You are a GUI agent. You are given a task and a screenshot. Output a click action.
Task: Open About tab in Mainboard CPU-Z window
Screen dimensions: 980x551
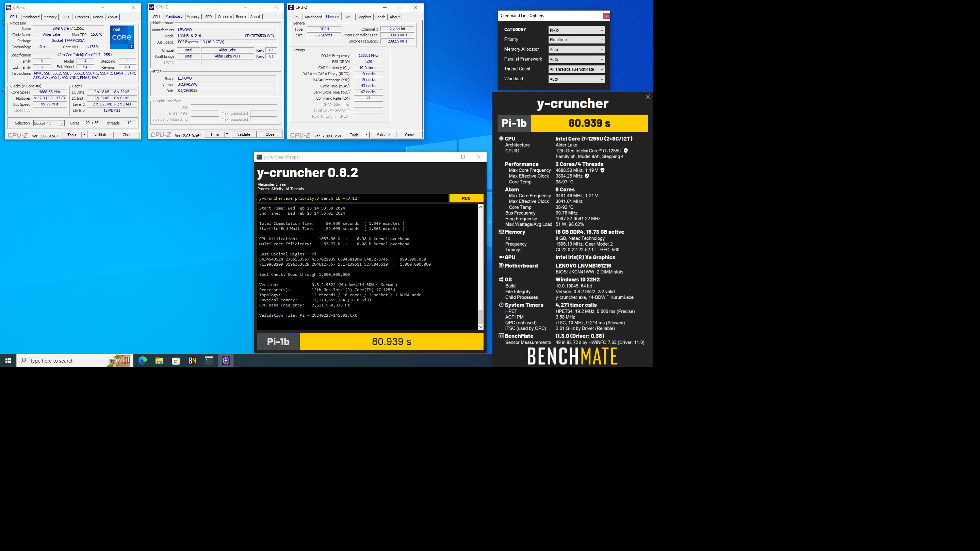[x=255, y=17]
